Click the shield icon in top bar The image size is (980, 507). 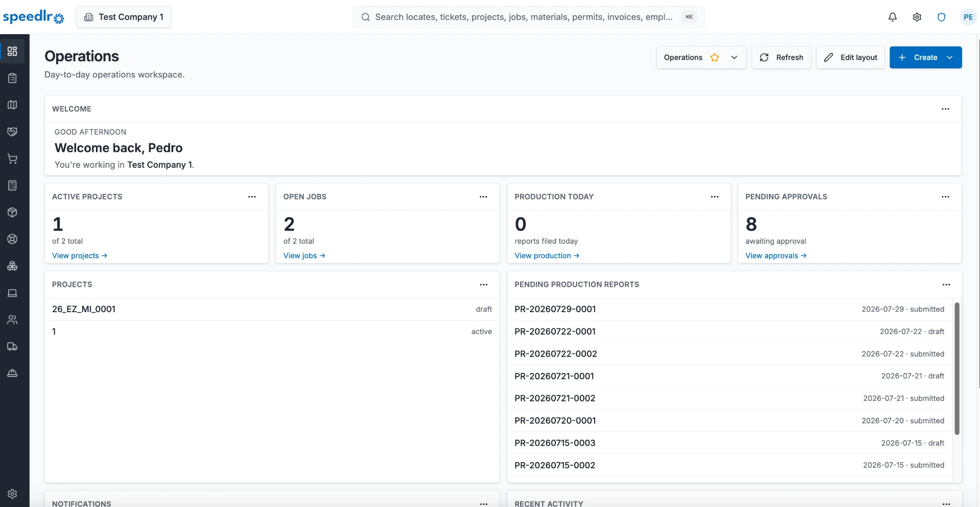(941, 17)
